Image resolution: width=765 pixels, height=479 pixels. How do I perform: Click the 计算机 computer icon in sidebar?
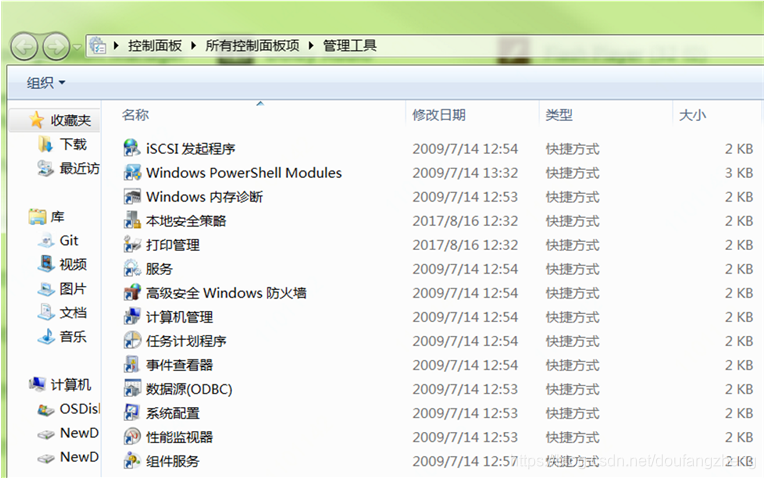[x=37, y=384]
